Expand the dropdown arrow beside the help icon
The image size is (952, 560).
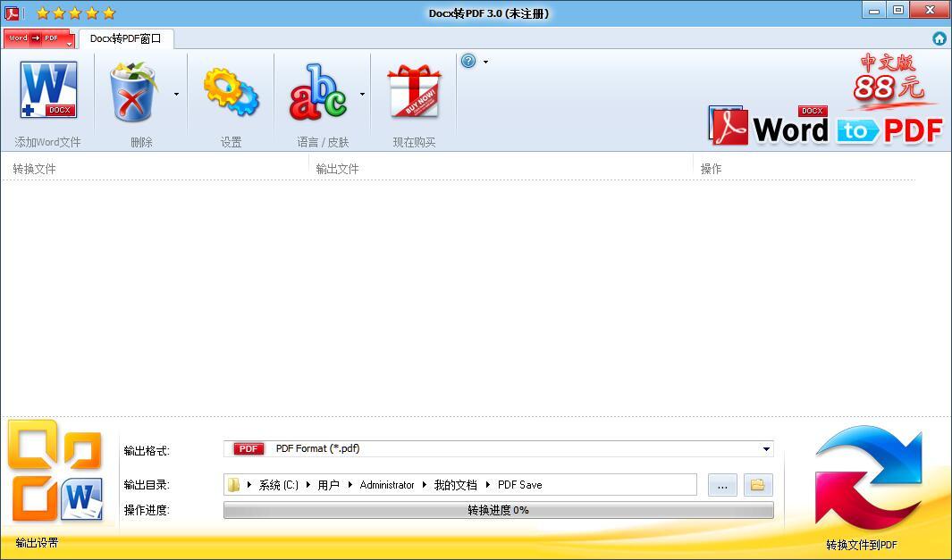[x=485, y=62]
